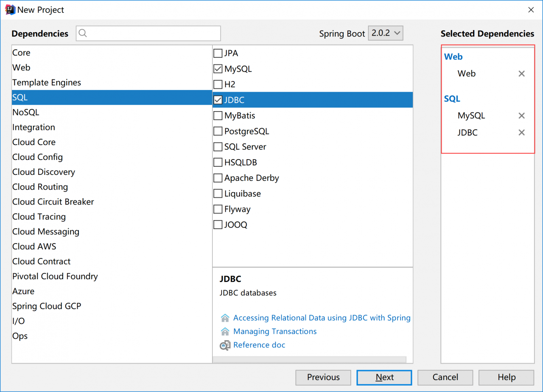The width and height of the screenshot is (543, 392).
Task: Click the search magnifier icon in dependencies field
Action: coord(83,34)
